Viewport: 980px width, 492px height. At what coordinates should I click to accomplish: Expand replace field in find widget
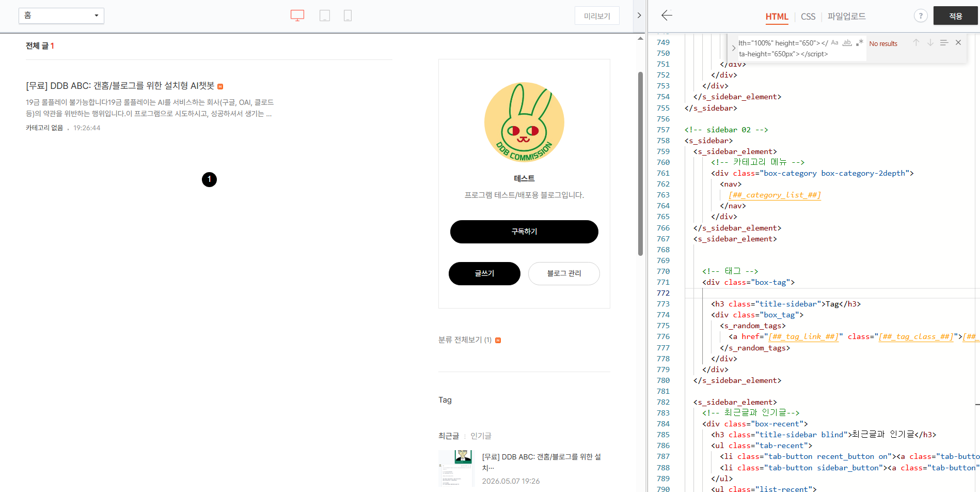point(733,48)
